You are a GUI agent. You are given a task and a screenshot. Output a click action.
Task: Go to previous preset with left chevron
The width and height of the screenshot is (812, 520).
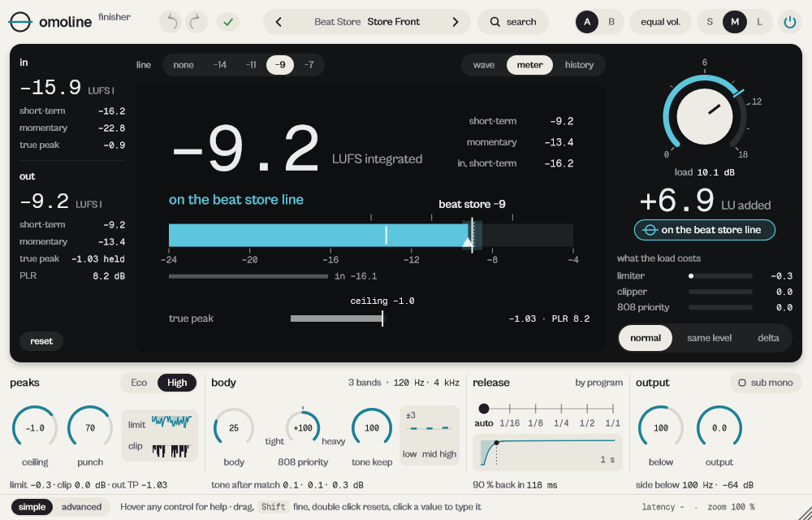coord(279,22)
